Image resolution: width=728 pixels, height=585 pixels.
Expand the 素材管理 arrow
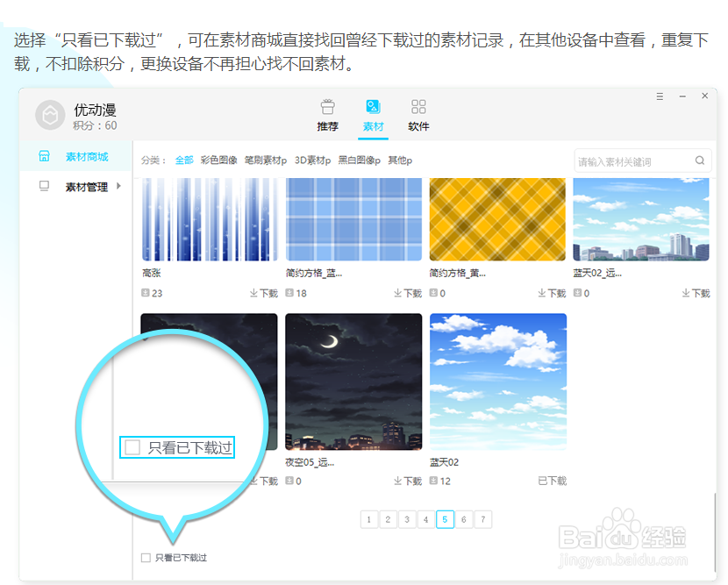click(119, 186)
